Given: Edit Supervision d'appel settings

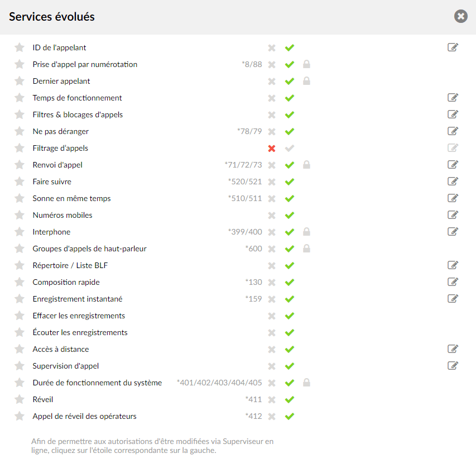Looking at the screenshot, I should 453,365.
